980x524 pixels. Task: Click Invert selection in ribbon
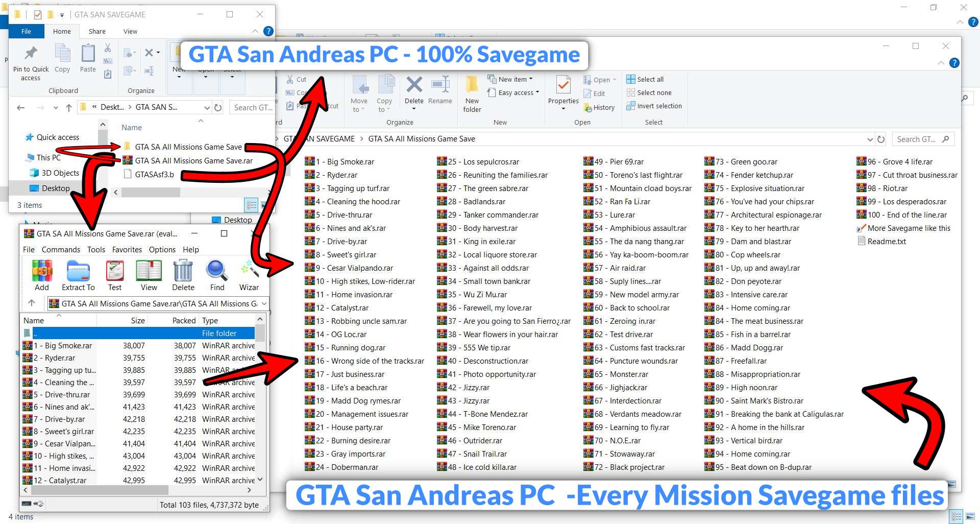(x=654, y=106)
